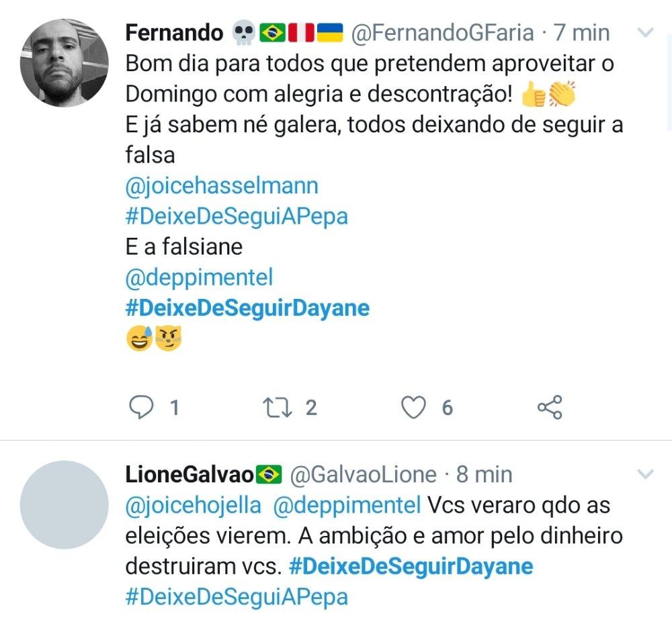Image resolution: width=672 pixels, height=624 pixels.
Task: Open the 7 min timestamp on Fernando's tweet
Action: (582, 32)
